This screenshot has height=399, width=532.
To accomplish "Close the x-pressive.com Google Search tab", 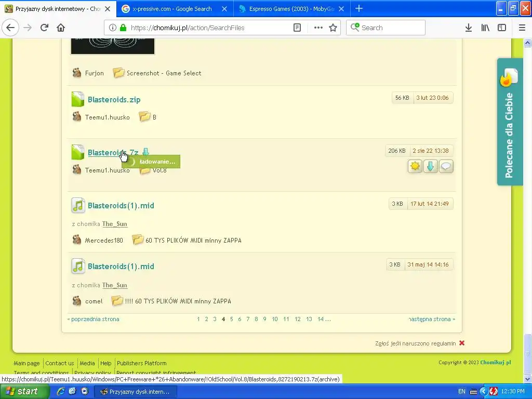I will (224, 9).
